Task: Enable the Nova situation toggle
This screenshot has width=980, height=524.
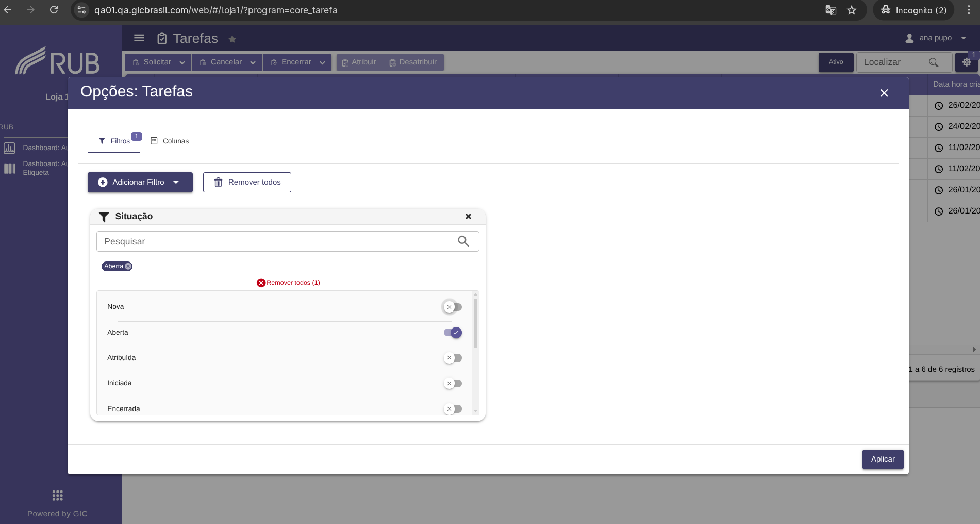Action: click(x=452, y=307)
